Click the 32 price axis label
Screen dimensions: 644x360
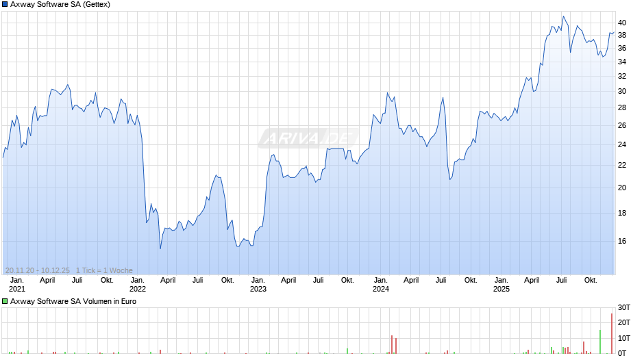pos(622,77)
